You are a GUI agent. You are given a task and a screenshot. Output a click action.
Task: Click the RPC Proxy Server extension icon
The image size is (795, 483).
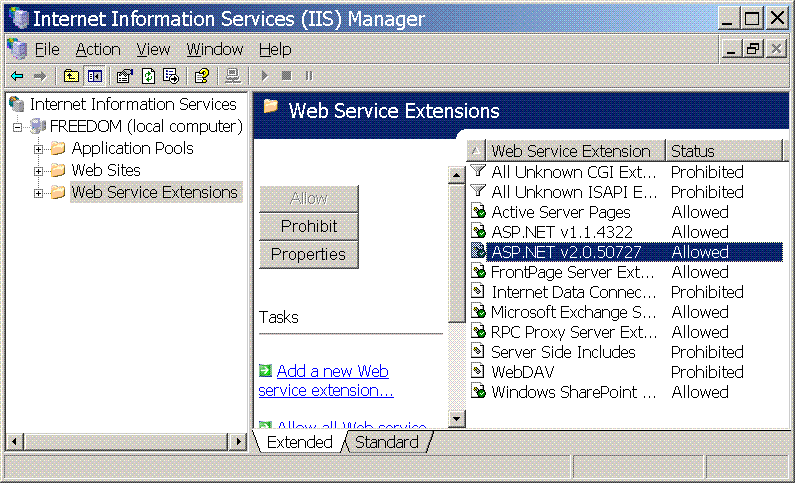point(478,331)
